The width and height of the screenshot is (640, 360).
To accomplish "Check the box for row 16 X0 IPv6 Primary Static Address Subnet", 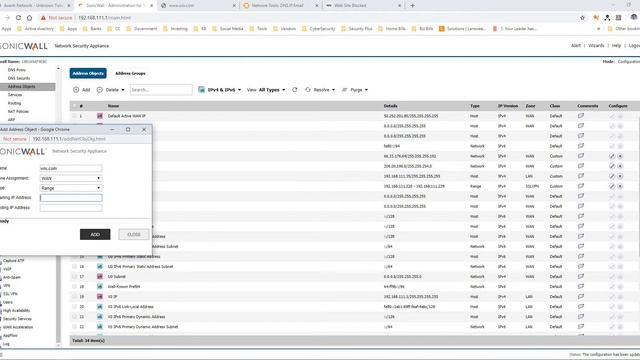I will 74,267.
